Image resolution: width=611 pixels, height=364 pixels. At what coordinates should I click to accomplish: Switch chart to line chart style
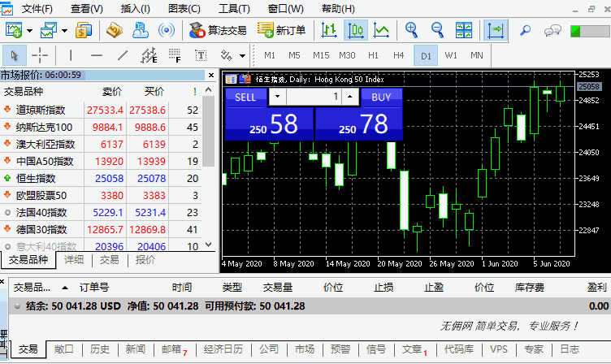click(x=381, y=31)
